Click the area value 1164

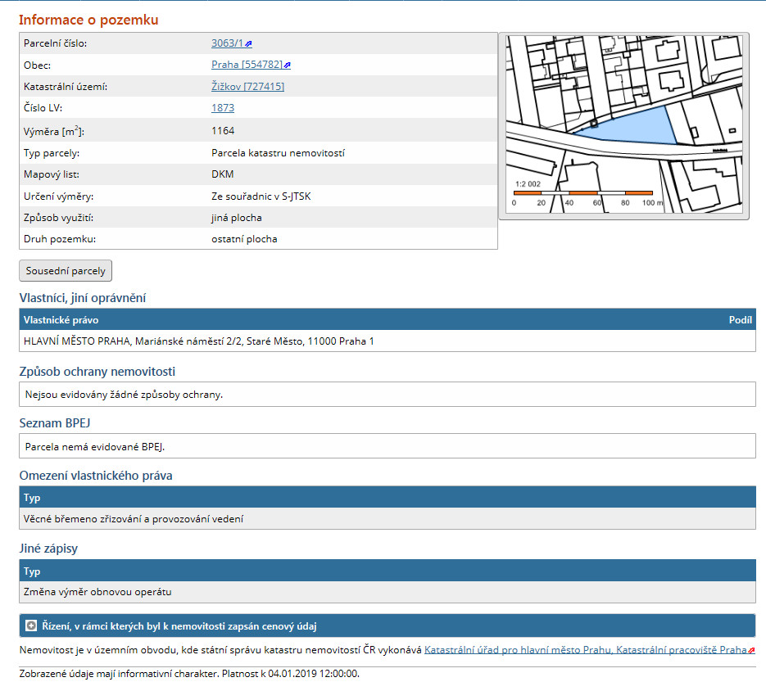223,131
